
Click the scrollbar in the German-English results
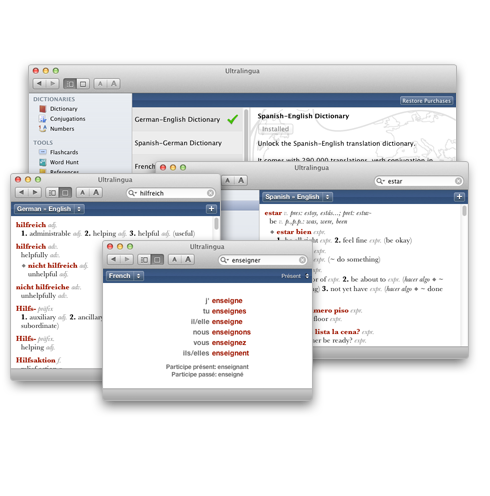coord(216,224)
